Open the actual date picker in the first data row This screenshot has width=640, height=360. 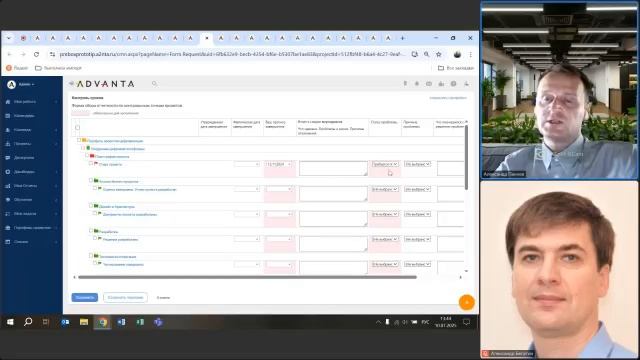pos(247,164)
